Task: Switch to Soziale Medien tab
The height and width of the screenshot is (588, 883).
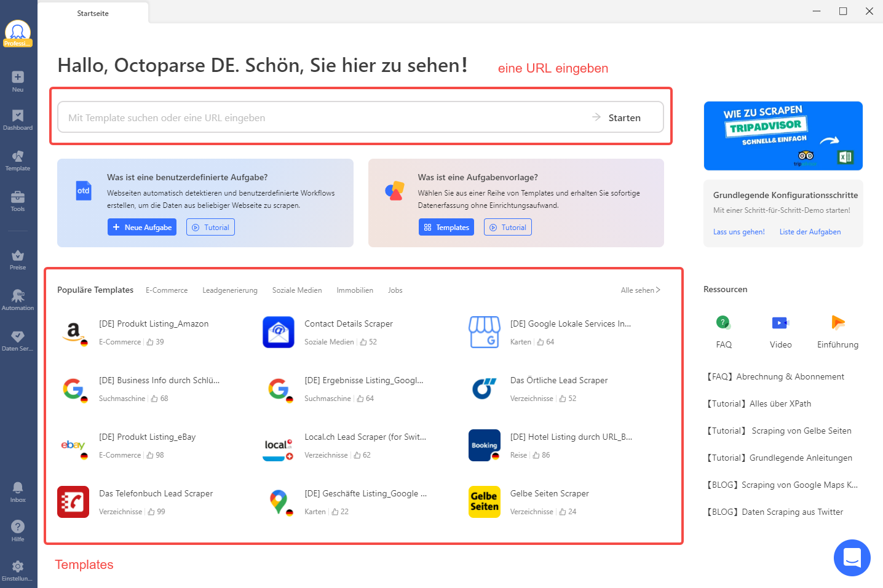Action: (297, 290)
